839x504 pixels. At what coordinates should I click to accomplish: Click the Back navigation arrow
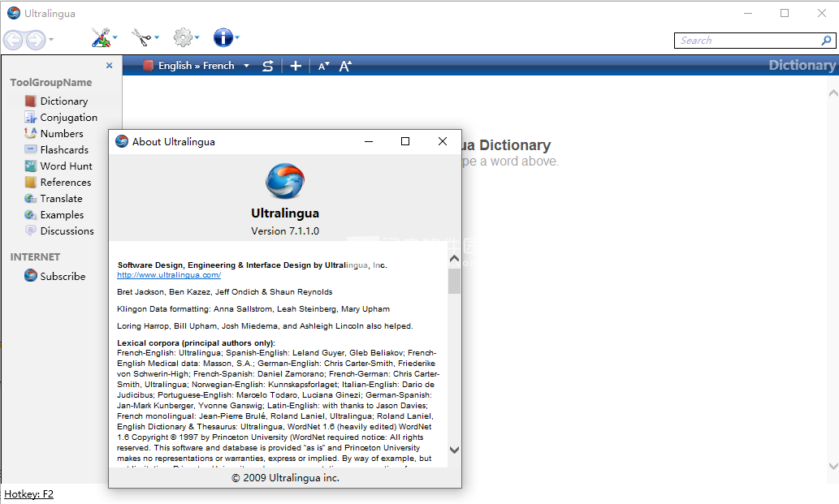(13, 40)
